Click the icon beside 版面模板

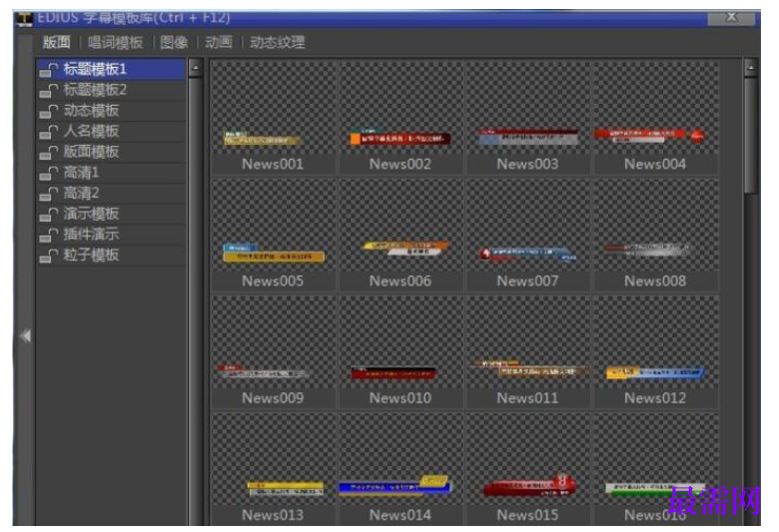[x=48, y=153]
